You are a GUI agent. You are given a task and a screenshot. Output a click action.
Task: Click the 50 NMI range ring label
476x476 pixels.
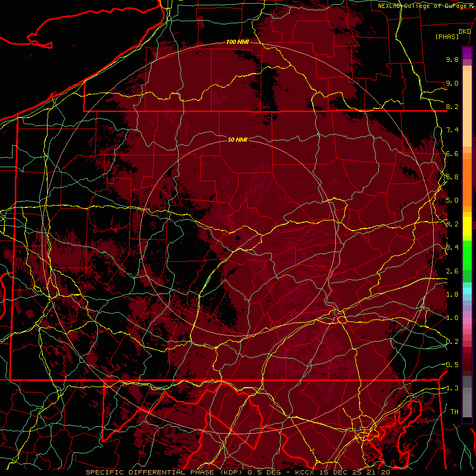point(237,140)
